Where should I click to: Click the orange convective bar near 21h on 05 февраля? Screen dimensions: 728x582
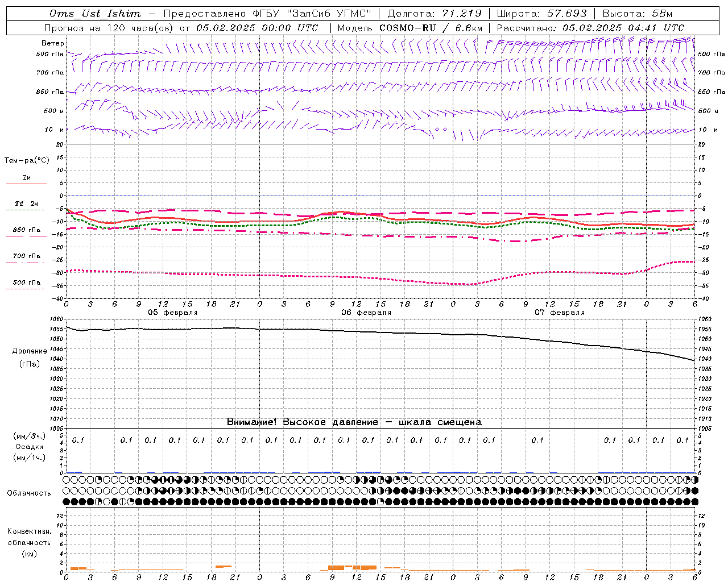click(224, 567)
